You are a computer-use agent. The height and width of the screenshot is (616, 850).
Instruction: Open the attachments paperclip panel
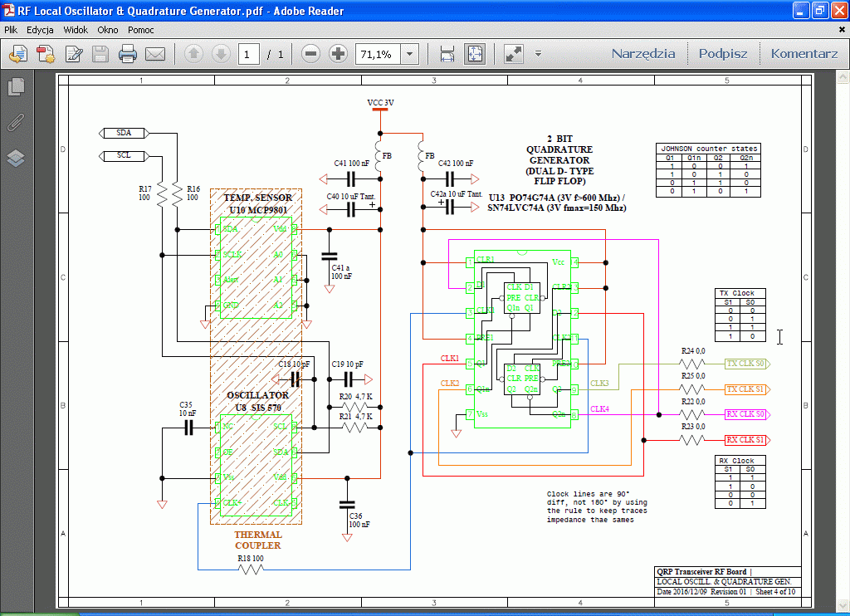16,123
